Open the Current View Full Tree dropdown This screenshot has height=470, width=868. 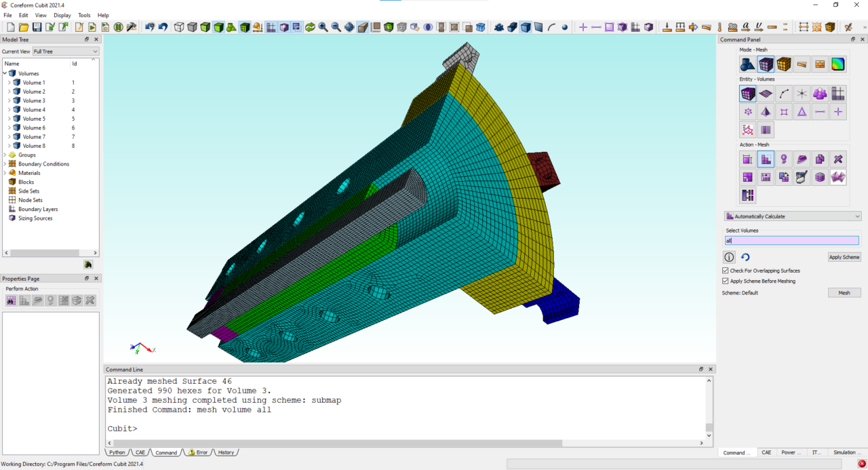65,52
